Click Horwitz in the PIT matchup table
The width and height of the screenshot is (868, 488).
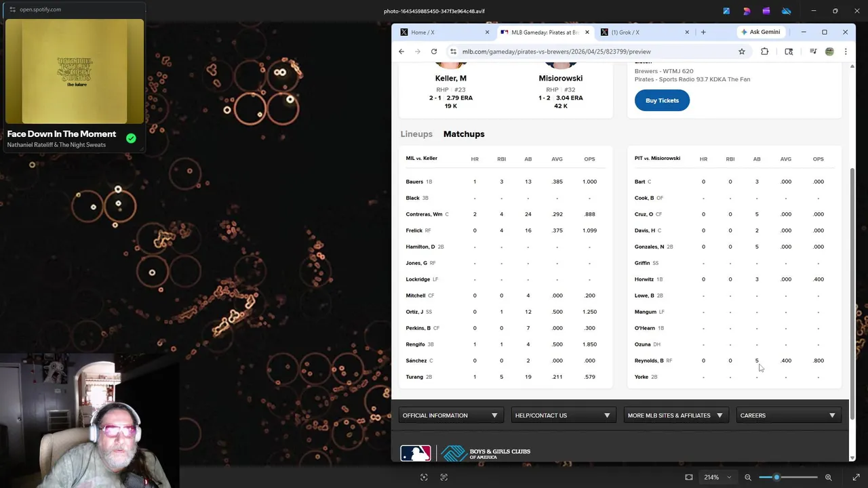[x=644, y=279]
